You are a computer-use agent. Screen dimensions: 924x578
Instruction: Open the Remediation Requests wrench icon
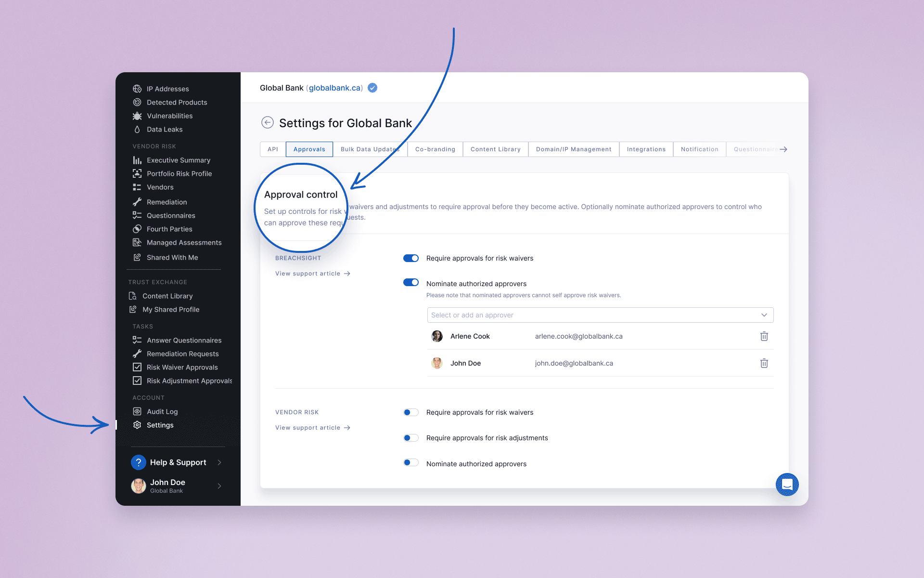click(x=137, y=354)
